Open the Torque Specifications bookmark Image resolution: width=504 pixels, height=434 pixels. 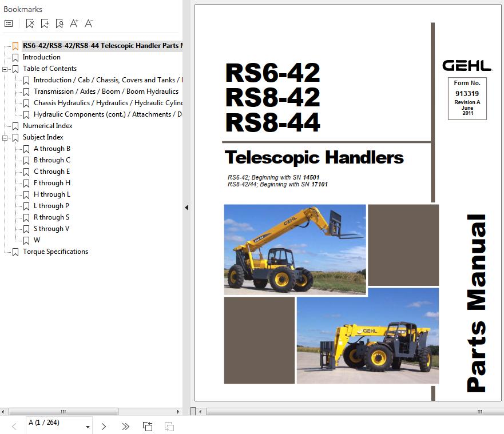55,252
